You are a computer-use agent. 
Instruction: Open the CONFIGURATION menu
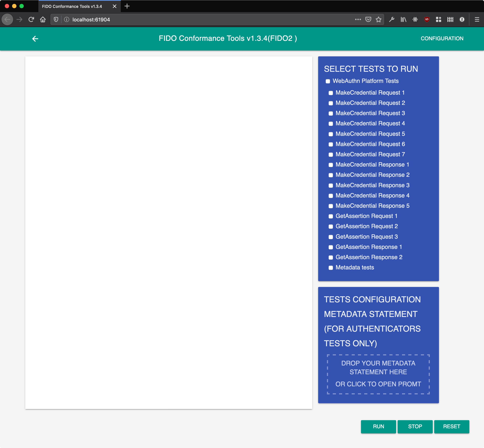point(442,38)
